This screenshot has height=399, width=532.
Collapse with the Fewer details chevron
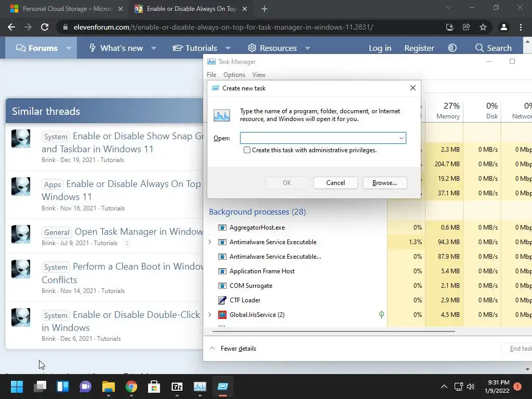click(212, 349)
